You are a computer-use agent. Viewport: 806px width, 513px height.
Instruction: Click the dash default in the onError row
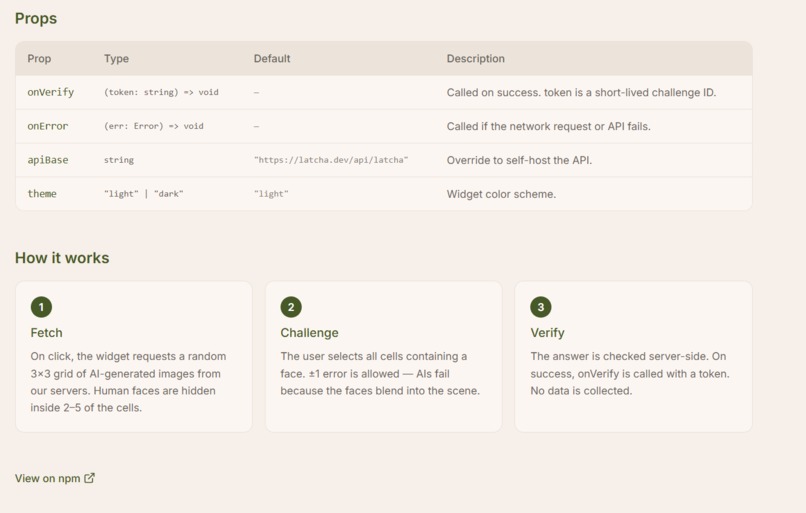[x=257, y=126]
